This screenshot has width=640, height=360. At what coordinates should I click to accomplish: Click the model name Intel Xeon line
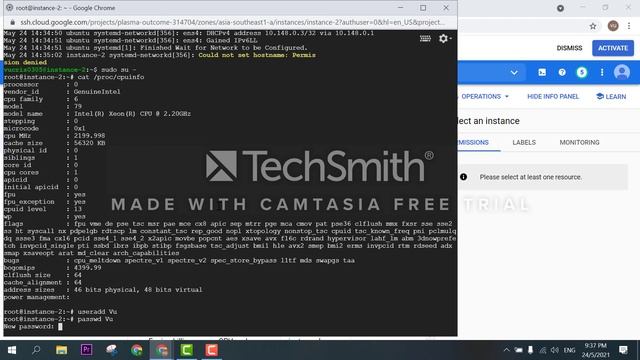pyautogui.click(x=97, y=114)
